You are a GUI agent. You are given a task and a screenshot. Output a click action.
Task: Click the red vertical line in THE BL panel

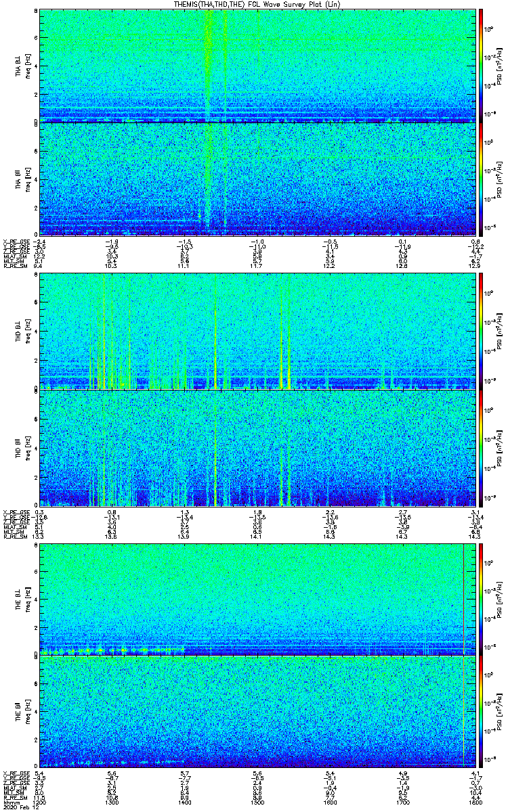(x=463, y=600)
